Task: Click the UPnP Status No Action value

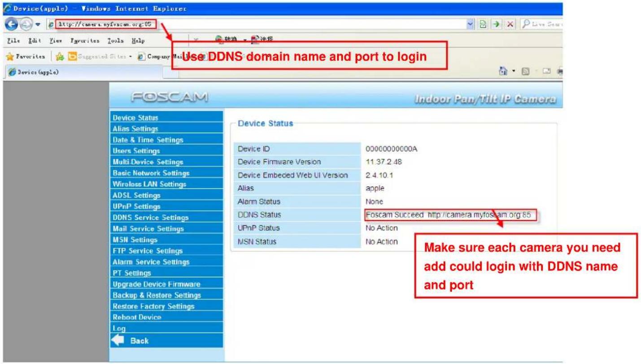Action: point(382,228)
